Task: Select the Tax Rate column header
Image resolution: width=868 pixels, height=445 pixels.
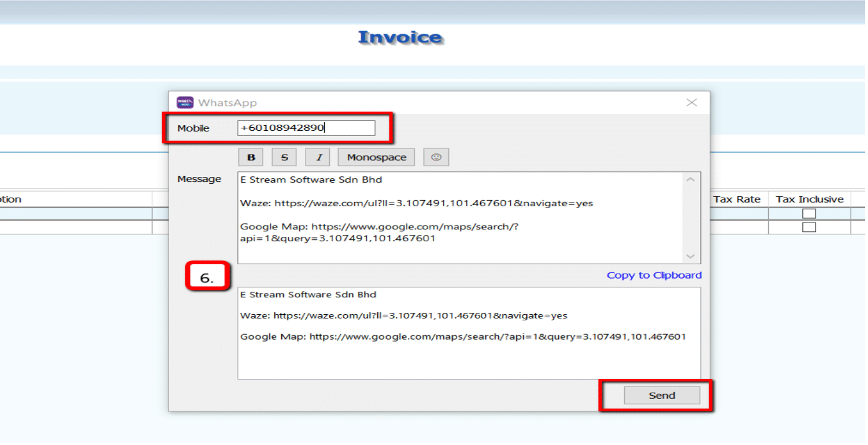Action: [736, 199]
